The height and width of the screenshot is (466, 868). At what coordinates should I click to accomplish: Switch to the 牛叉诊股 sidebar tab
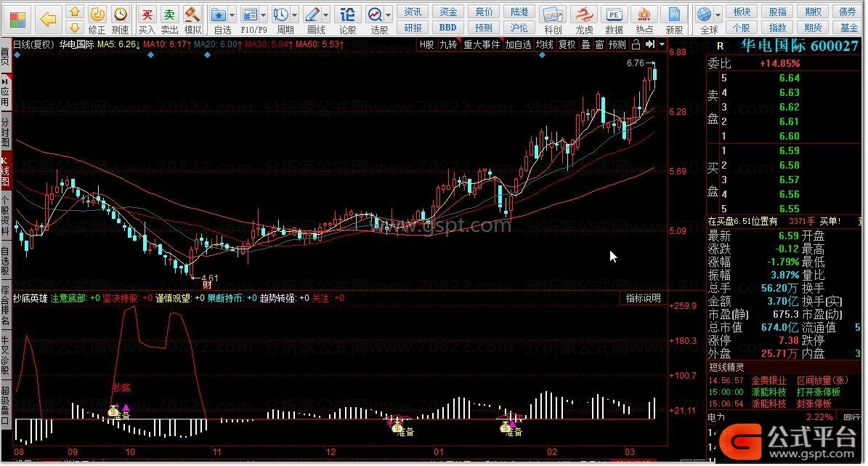coord(5,355)
